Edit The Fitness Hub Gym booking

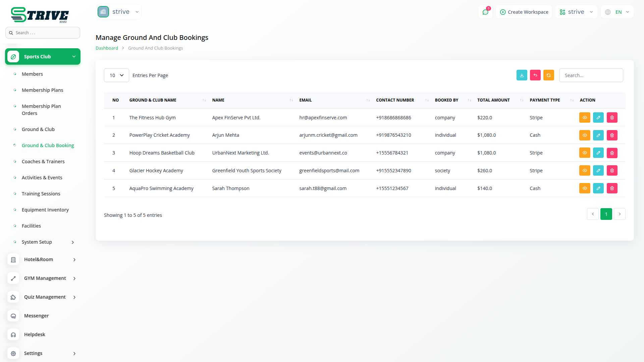click(x=598, y=118)
